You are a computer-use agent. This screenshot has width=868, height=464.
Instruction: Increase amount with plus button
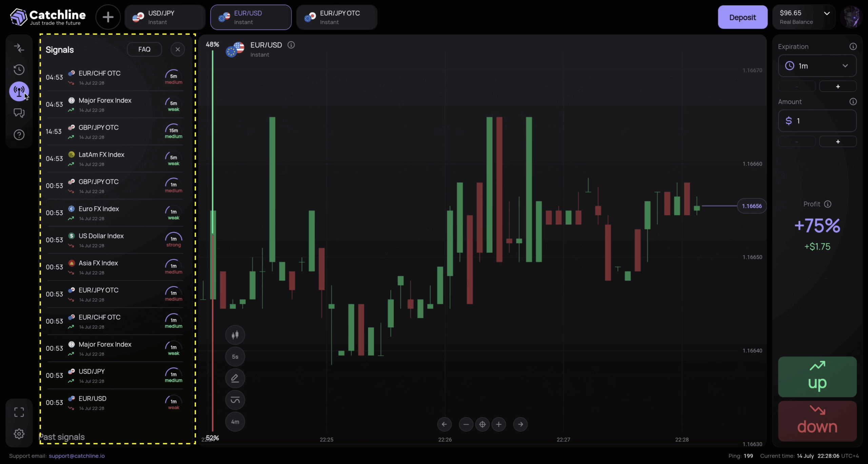click(x=838, y=142)
